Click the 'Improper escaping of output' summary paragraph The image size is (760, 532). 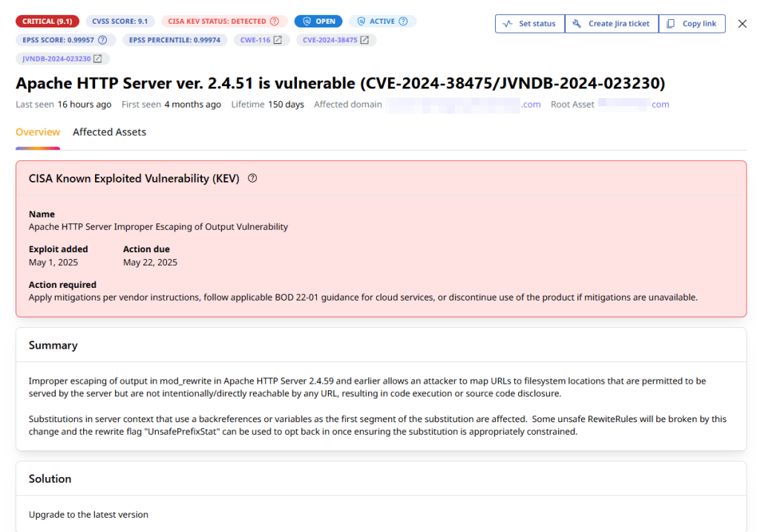tap(367, 387)
